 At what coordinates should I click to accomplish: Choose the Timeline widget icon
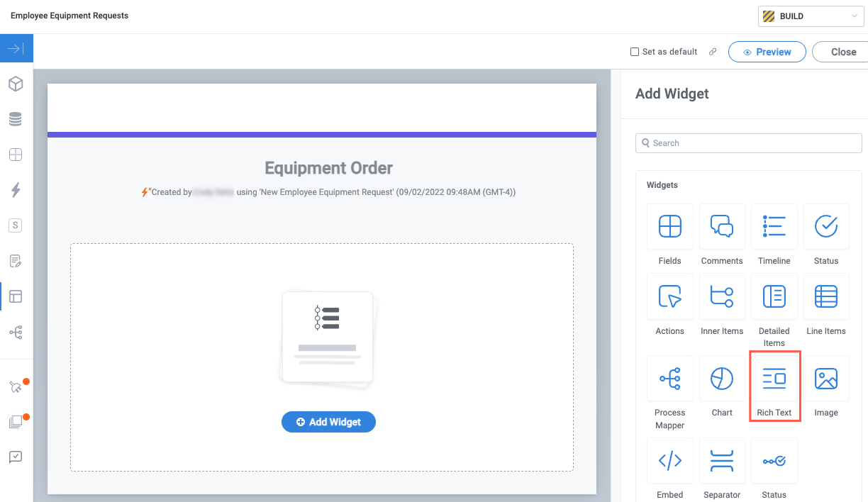[774, 227]
